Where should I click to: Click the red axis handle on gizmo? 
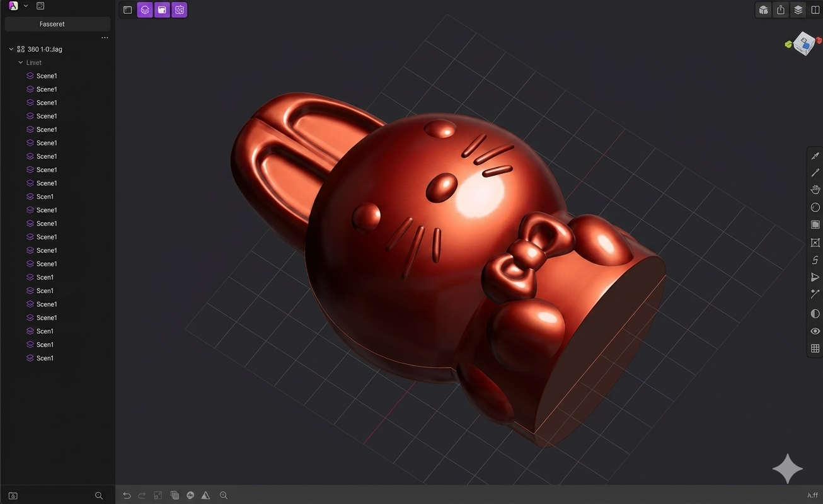819,40
